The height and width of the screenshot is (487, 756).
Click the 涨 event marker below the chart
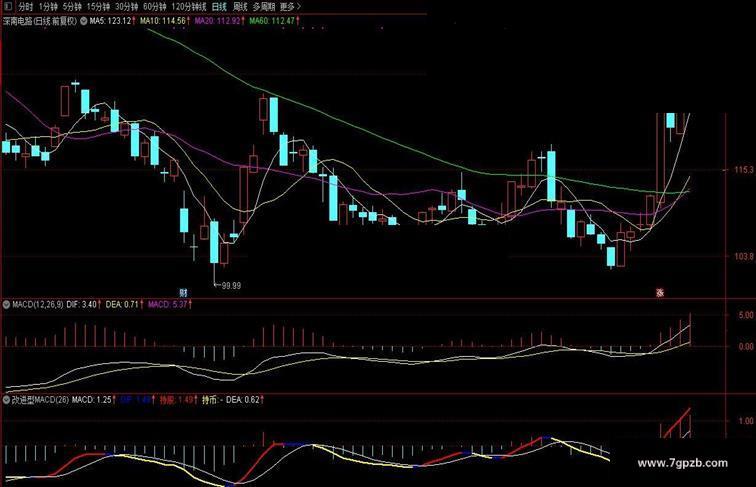pos(660,292)
